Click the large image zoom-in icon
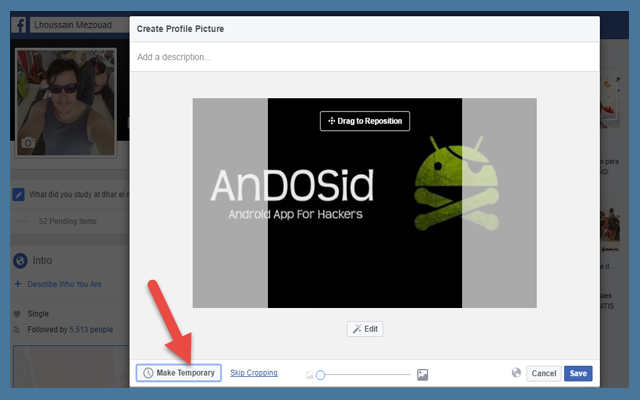The width and height of the screenshot is (640, 400). [422, 374]
